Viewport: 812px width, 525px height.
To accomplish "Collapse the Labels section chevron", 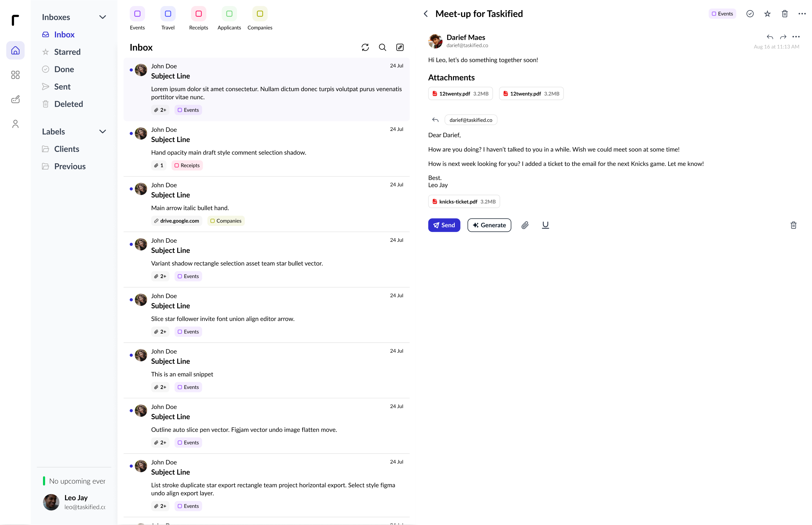I will coord(103,132).
